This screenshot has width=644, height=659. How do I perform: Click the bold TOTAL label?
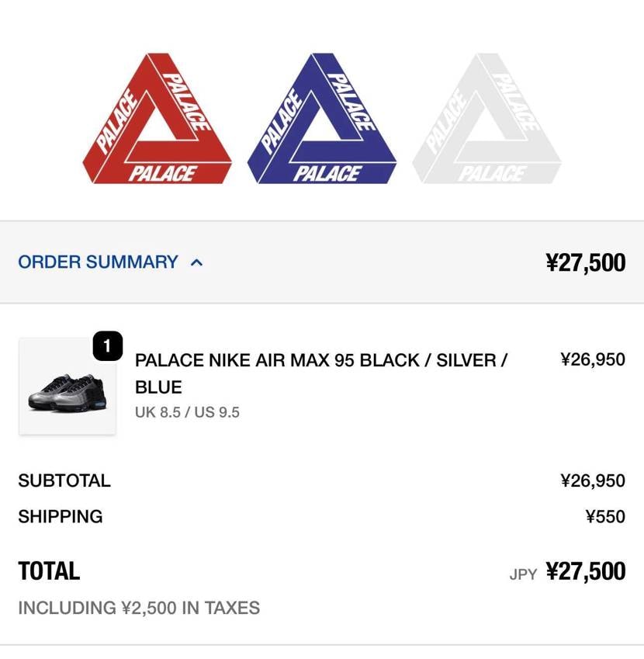49,571
